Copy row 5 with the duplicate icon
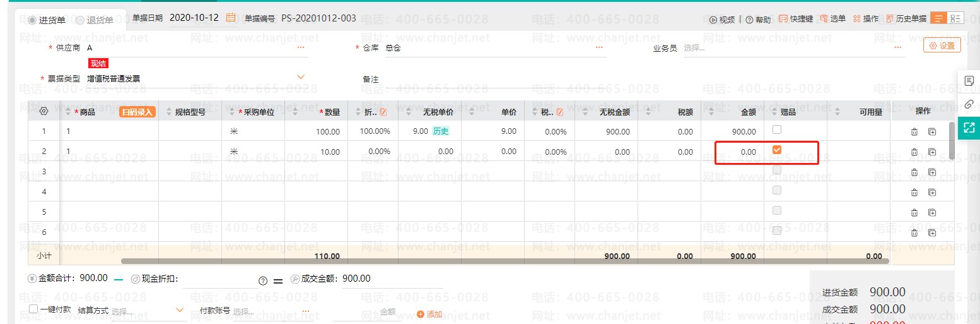The width and height of the screenshot is (980, 324). pyautogui.click(x=932, y=212)
